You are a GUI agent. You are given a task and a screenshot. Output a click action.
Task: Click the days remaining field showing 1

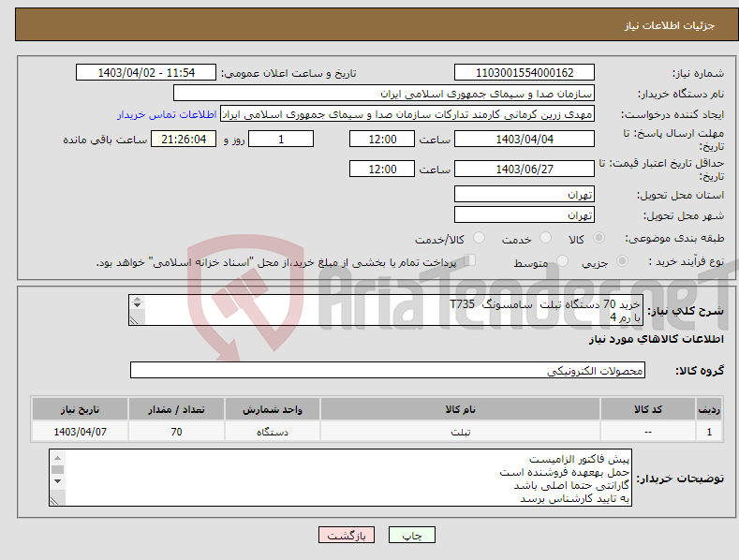pos(281,139)
